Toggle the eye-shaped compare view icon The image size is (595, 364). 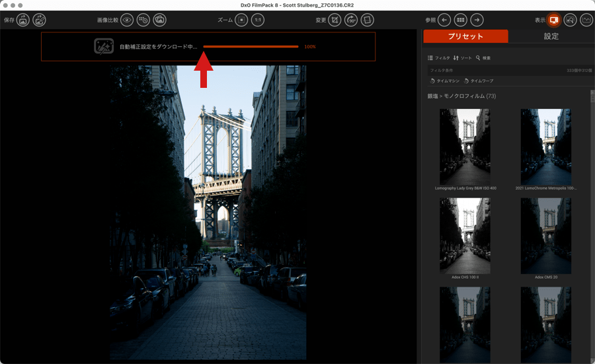click(127, 20)
